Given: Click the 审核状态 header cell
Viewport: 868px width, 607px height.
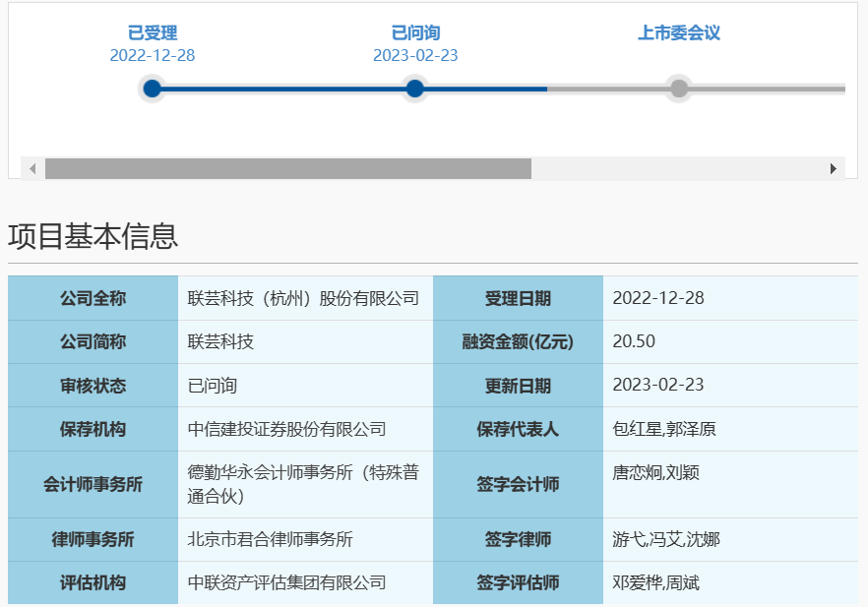Looking at the screenshot, I should pos(93,385).
